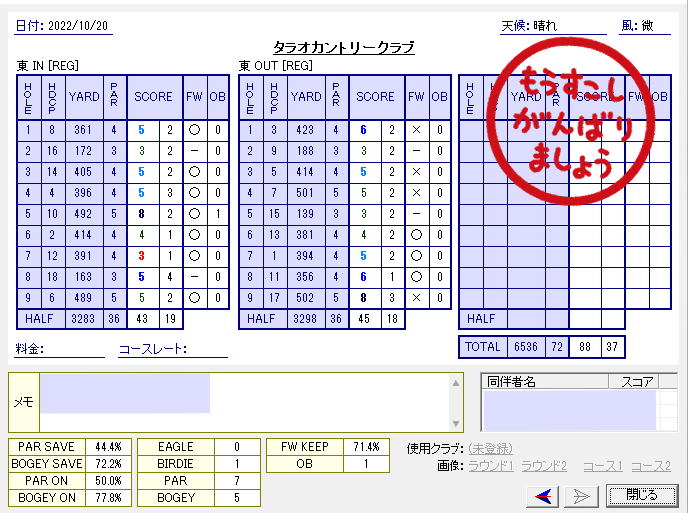The image size is (688, 513).
Task: Close the scorecard with 閉じる button
Action: (642, 496)
